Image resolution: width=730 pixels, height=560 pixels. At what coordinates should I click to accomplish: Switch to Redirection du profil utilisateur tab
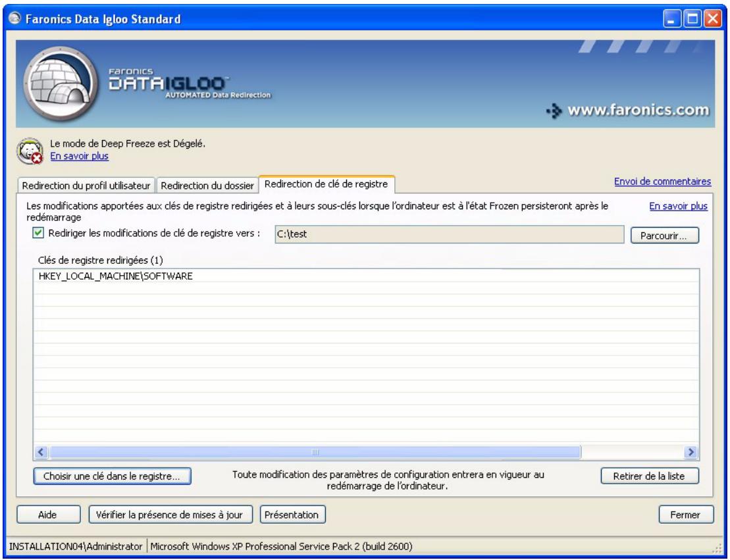(x=86, y=186)
